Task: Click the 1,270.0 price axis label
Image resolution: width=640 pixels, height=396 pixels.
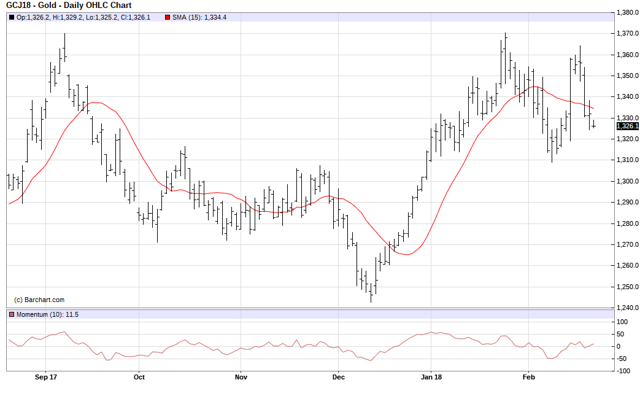Action: click(628, 245)
